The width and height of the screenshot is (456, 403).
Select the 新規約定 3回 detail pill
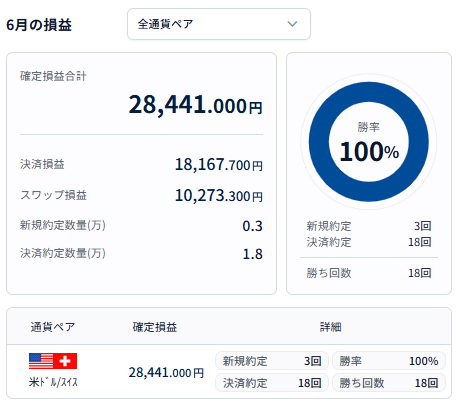[272, 361]
